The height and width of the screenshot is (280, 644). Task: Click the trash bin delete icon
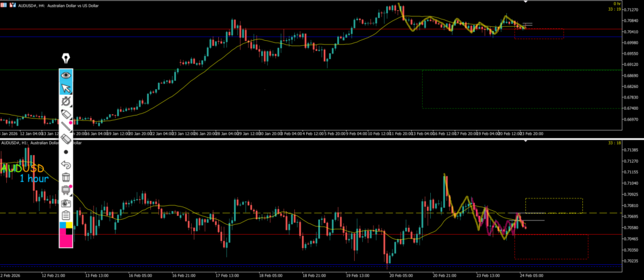coord(66,178)
